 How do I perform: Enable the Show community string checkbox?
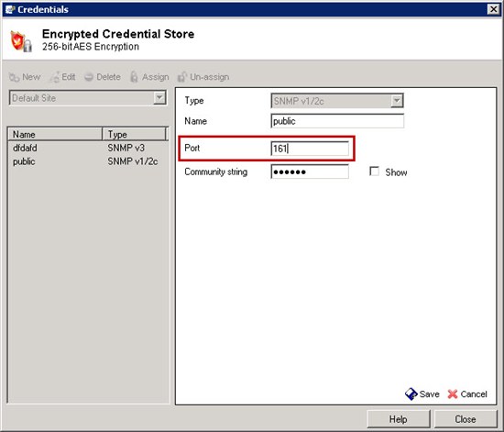374,172
